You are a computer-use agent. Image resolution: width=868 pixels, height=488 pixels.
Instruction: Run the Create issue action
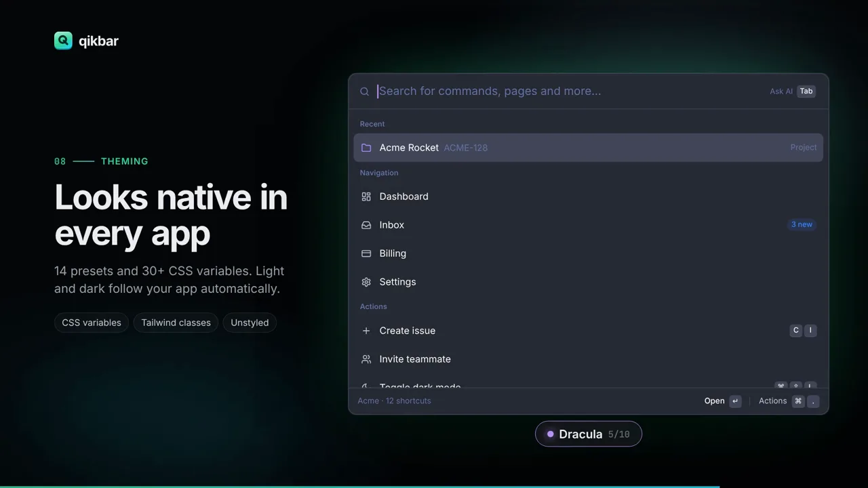click(x=588, y=331)
